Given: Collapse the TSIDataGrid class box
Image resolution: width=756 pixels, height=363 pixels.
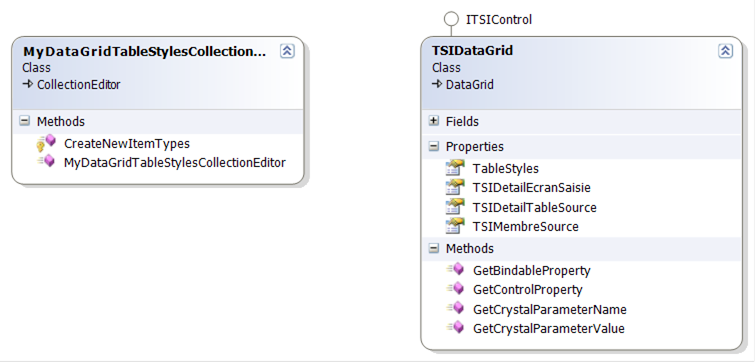Looking at the screenshot, I should tap(726, 51).
